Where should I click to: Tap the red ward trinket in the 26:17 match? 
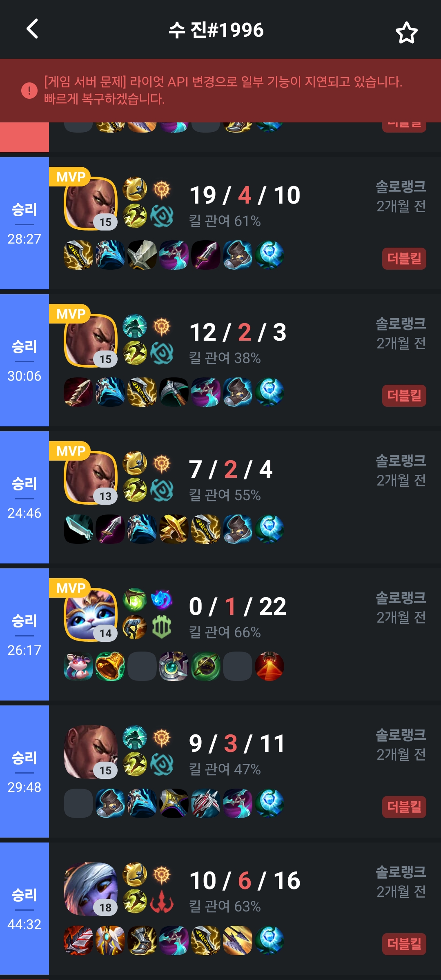(269, 666)
